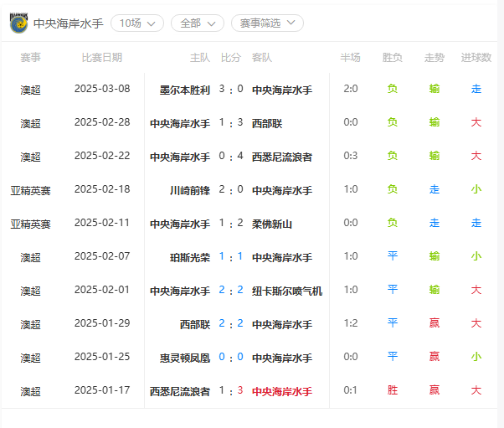Click 走 goals value in 2025-03-08 row

(476, 89)
